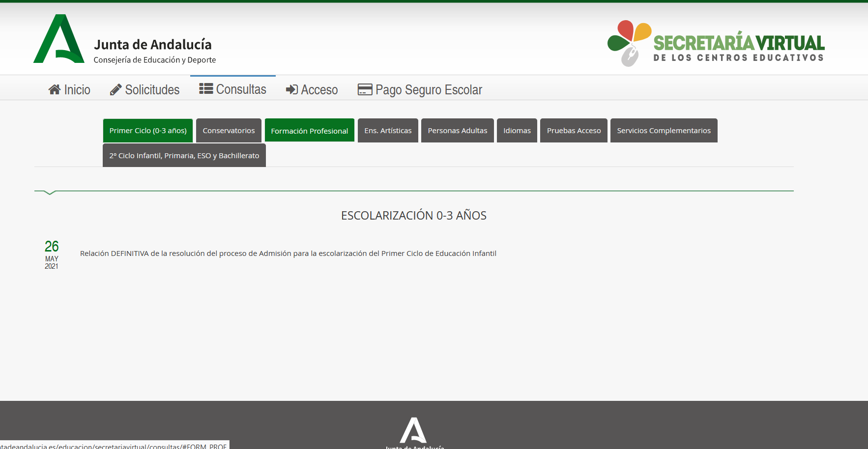
Task: Click Consejería de Educación y Deporte text
Action: pyautogui.click(x=155, y=60)
